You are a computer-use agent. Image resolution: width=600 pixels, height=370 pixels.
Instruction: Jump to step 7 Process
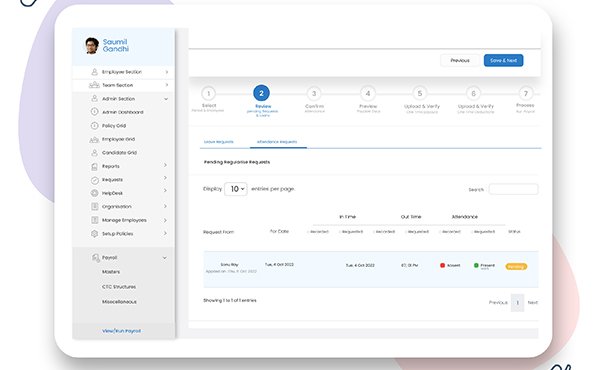(526, 93)
